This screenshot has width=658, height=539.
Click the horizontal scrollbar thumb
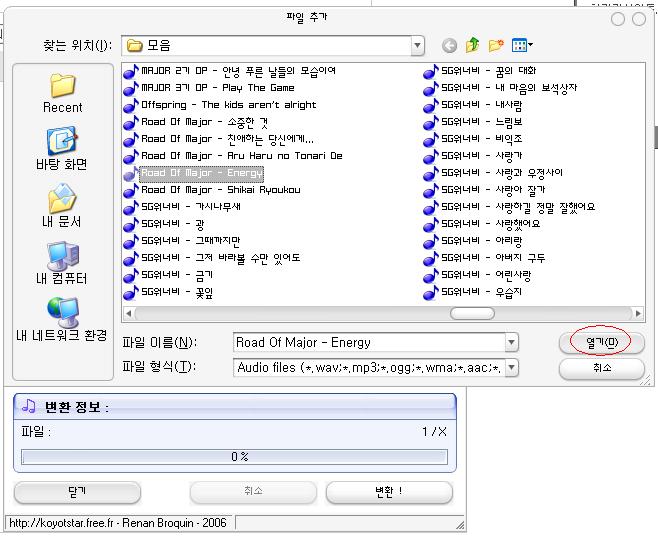[472, 313]
